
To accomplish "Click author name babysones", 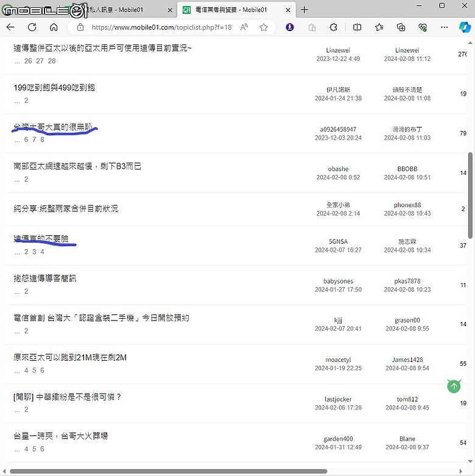I will point(338,281).
